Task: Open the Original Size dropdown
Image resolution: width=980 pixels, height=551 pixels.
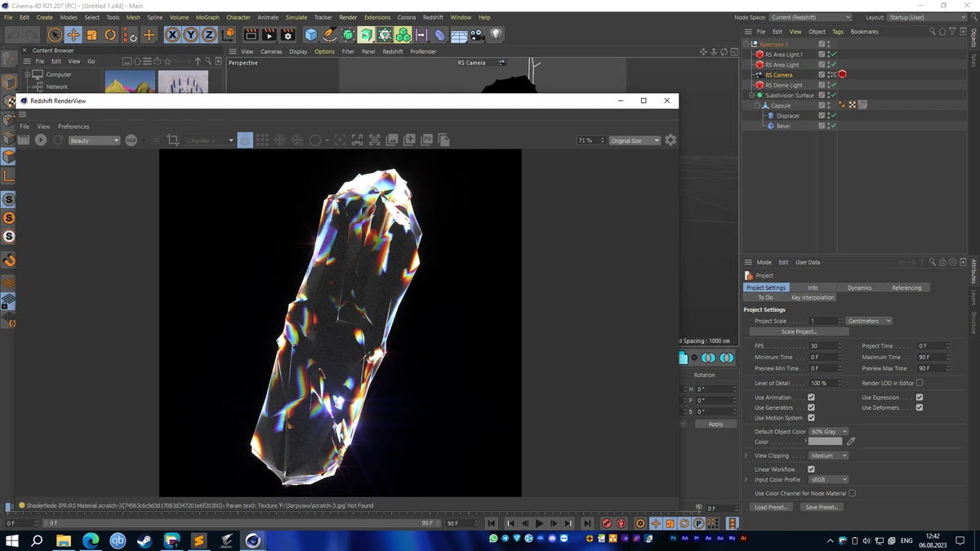Action: coord(635,140)
